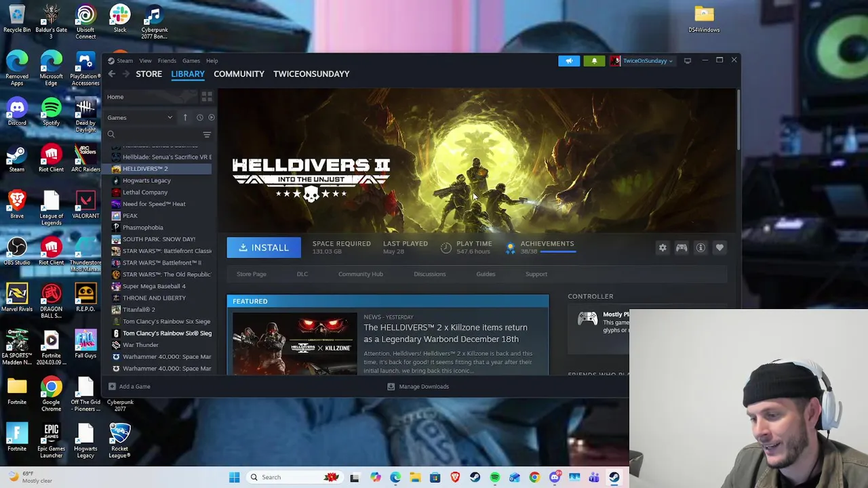Open the Killzone news thumbnail image

294,344
